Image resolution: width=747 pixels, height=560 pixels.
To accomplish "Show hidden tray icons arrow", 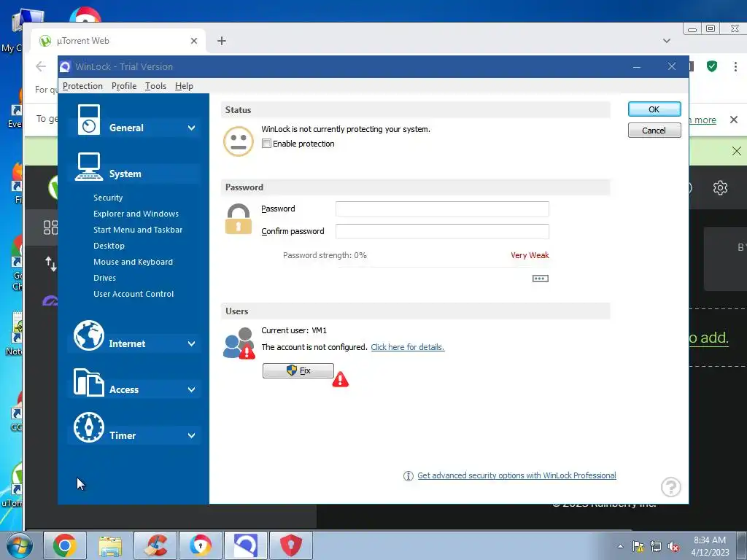I will click(x=620, y=547).
